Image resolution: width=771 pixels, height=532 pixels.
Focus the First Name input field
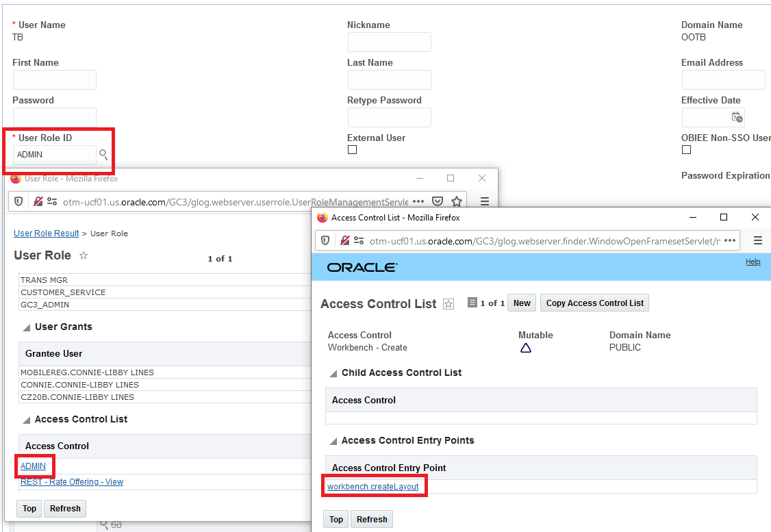point(55,79)
